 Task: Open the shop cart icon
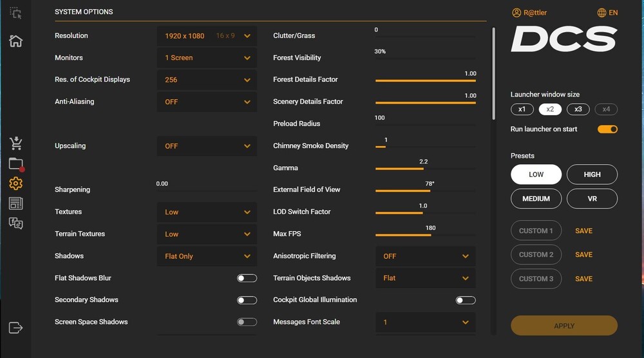point(16,143)
